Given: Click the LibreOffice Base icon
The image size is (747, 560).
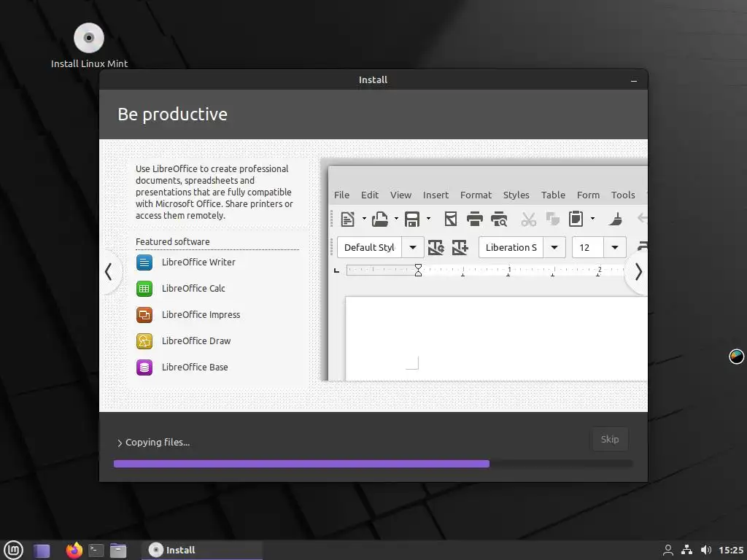Looking at the screenshot, I should point(144,367).
